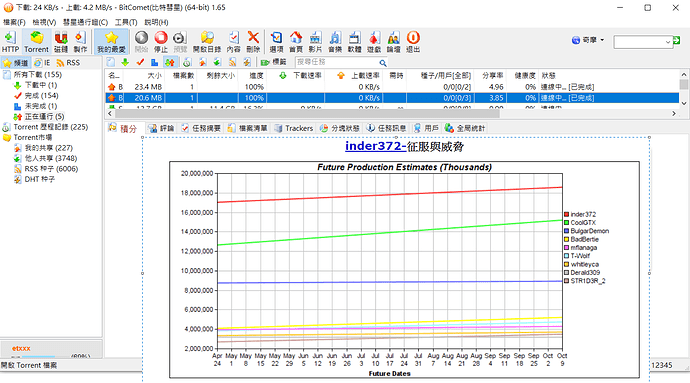This screenshot has height=383, width=690.
Task: Switch to the RSS channel tab
Action: click(69, 63)
